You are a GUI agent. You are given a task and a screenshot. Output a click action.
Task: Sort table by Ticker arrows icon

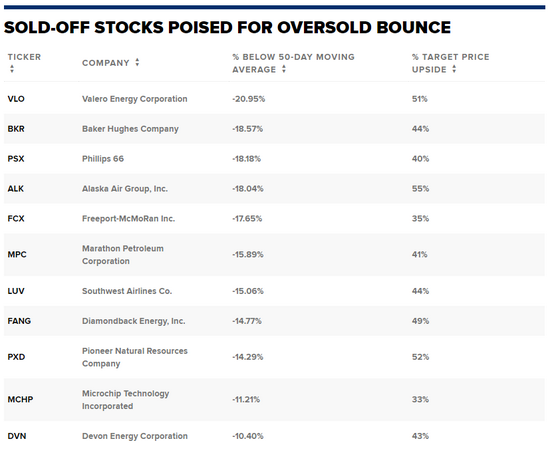12,69
